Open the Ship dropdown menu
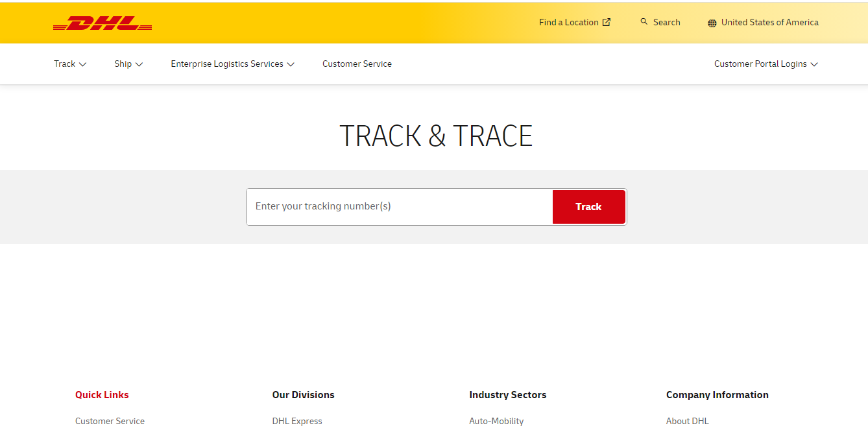868x428 pixels. click(128, 64)
